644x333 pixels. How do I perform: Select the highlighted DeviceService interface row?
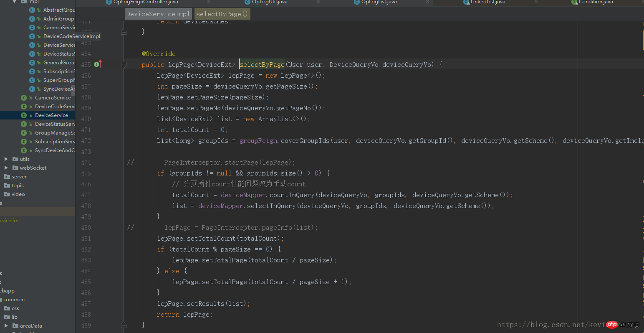38,115
